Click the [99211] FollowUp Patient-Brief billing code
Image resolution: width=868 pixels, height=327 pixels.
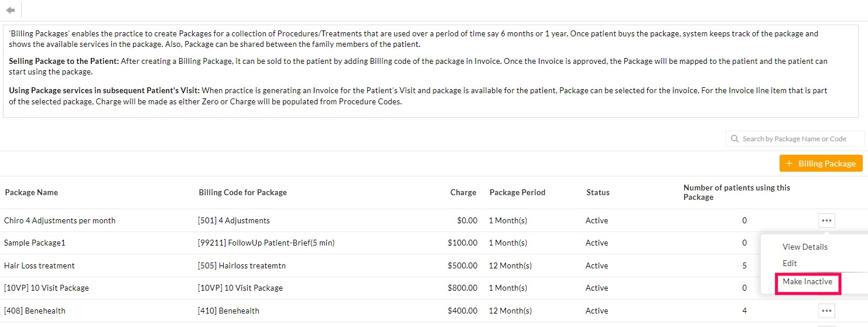pyautogui.click(x=266, y=243)
